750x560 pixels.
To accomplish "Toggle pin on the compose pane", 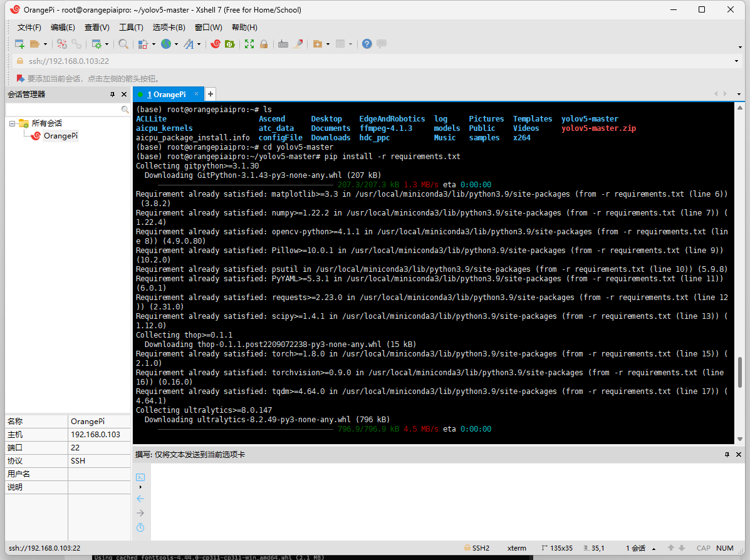I will click(x=727, y=454).
